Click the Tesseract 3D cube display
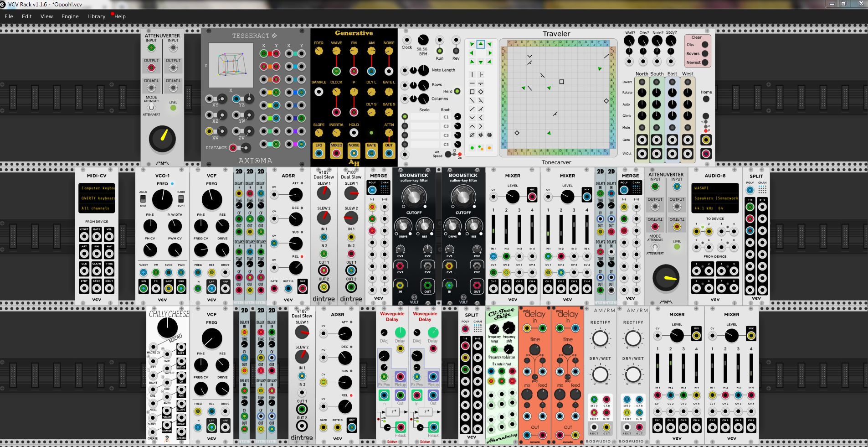Screen dimensions: 868x447 (x=231, y=65)
